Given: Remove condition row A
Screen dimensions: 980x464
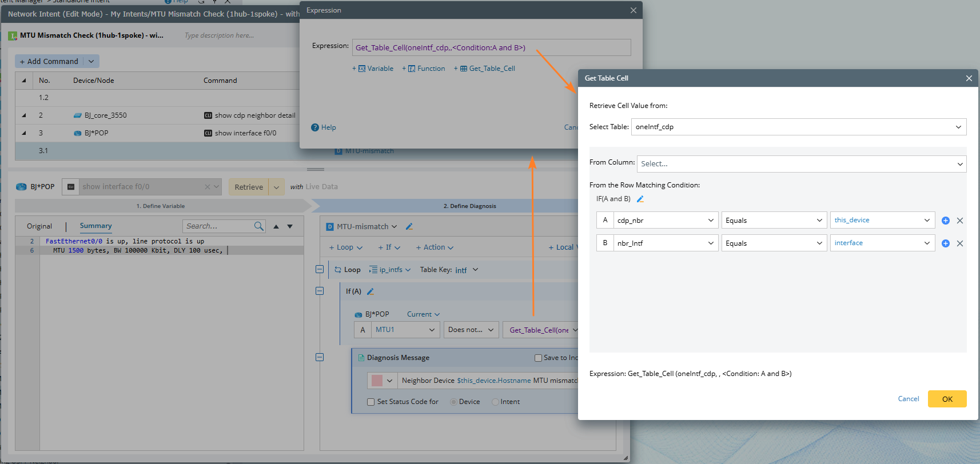Looking at the screenshot, I should (960, 221).
